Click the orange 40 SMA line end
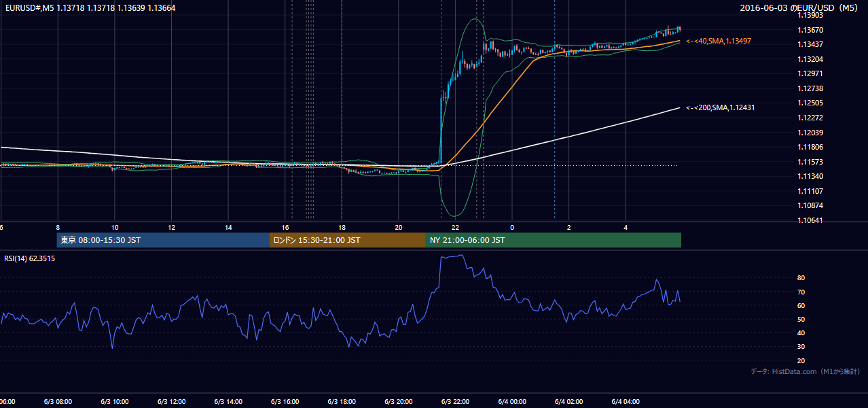 679,41
